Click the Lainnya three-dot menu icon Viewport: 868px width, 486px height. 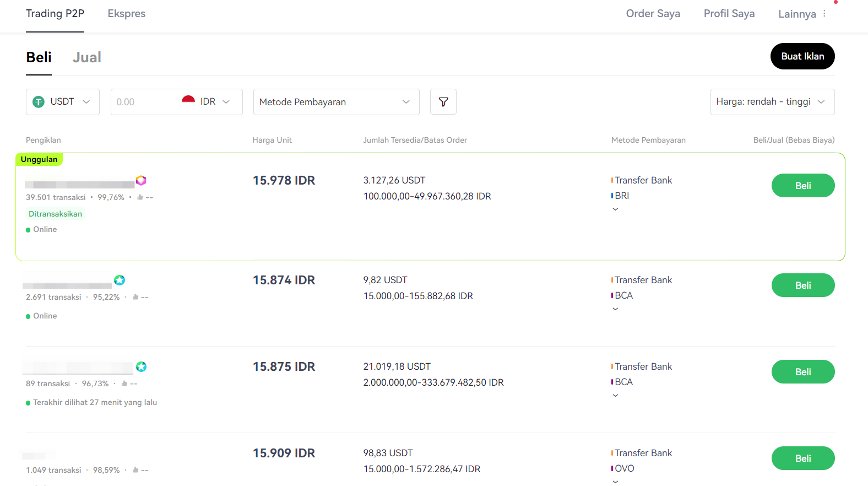pos(824,14)
